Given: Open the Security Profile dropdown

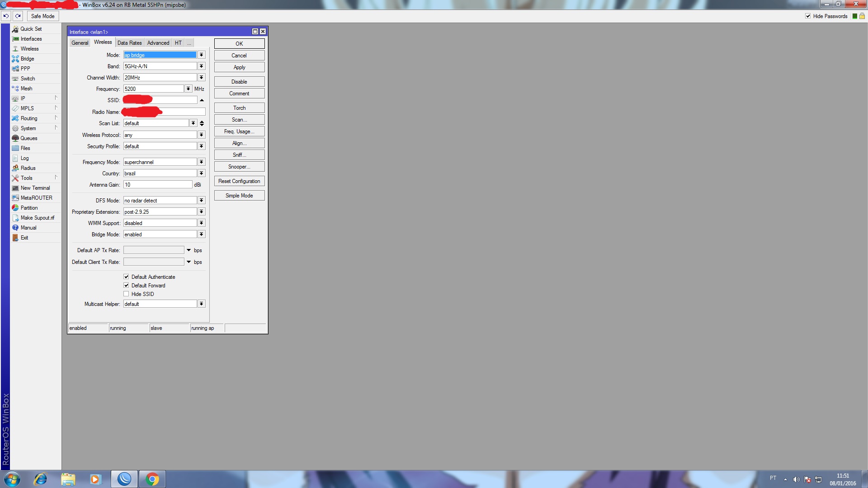Looking at the screenshot, I should click(201, 146).
